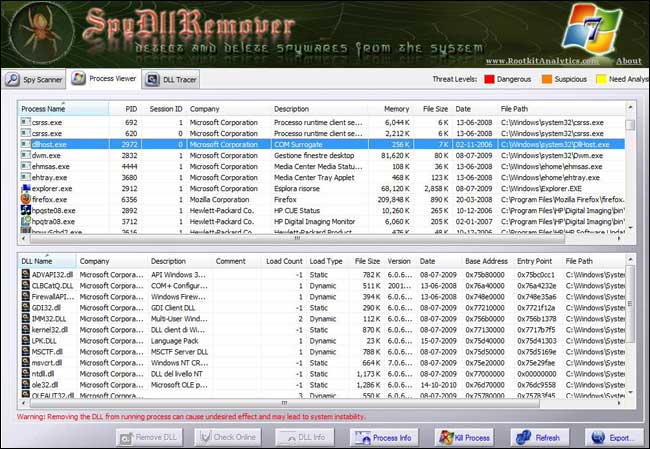Screen dimensions: 650x449
Task: Sort by Session ID column header
Action: click(x=165, y=109)
